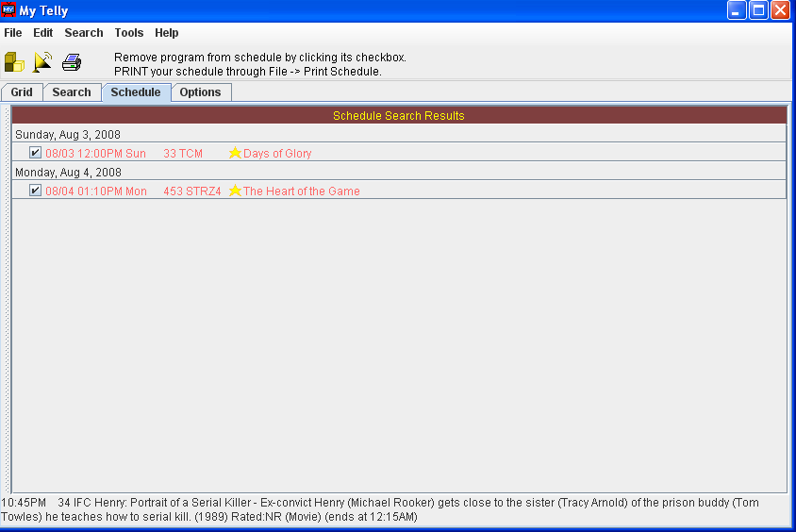Viewport: 796px width, 532px height.
Task: Open the Tools menu
Action: (x=129, y=33)
